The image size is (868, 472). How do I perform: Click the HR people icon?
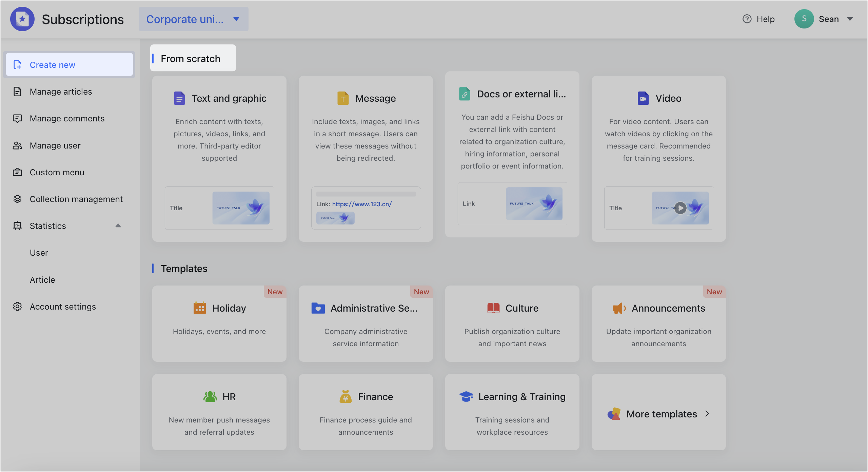[210, 396]
